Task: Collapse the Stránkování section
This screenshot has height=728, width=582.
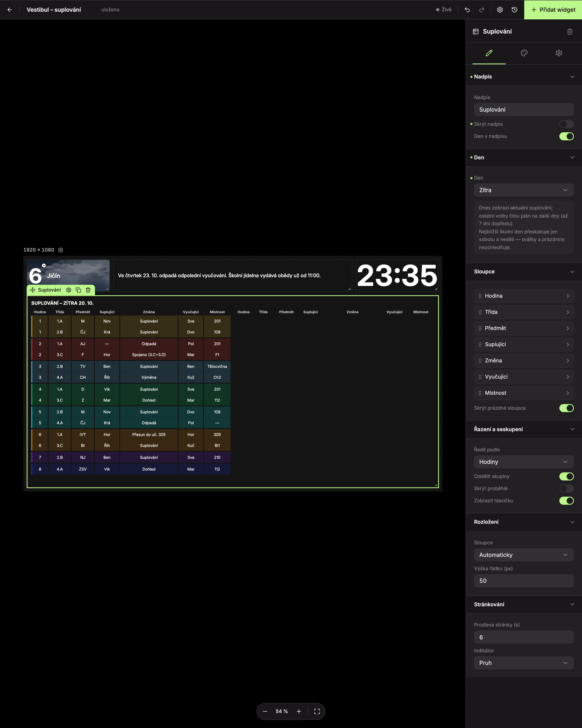Action: (524, 604)
